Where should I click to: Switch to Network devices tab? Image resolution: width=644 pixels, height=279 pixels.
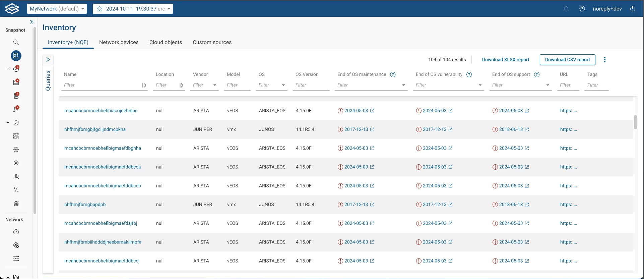[x=119, y=42]
